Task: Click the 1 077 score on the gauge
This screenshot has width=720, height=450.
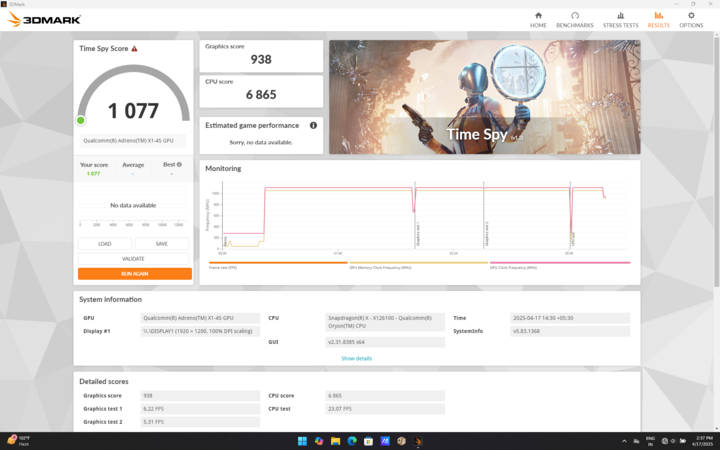Action: 133,111
